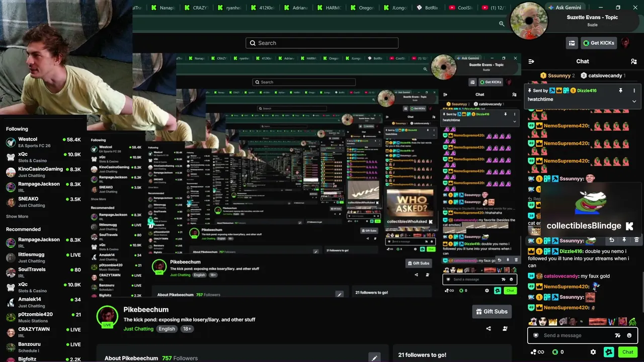644x362 pixels.
Task: Open chat settings gear icon
Action: [x=593, y=352]
